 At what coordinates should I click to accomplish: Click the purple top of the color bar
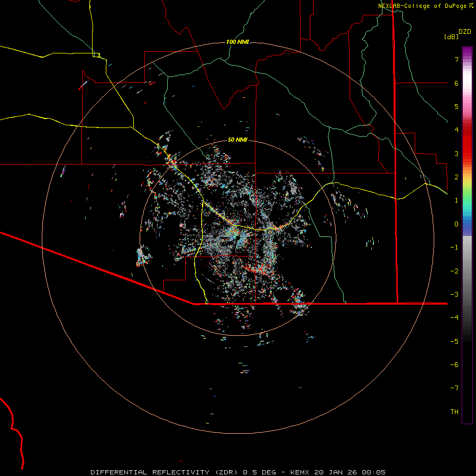[466, 51]
